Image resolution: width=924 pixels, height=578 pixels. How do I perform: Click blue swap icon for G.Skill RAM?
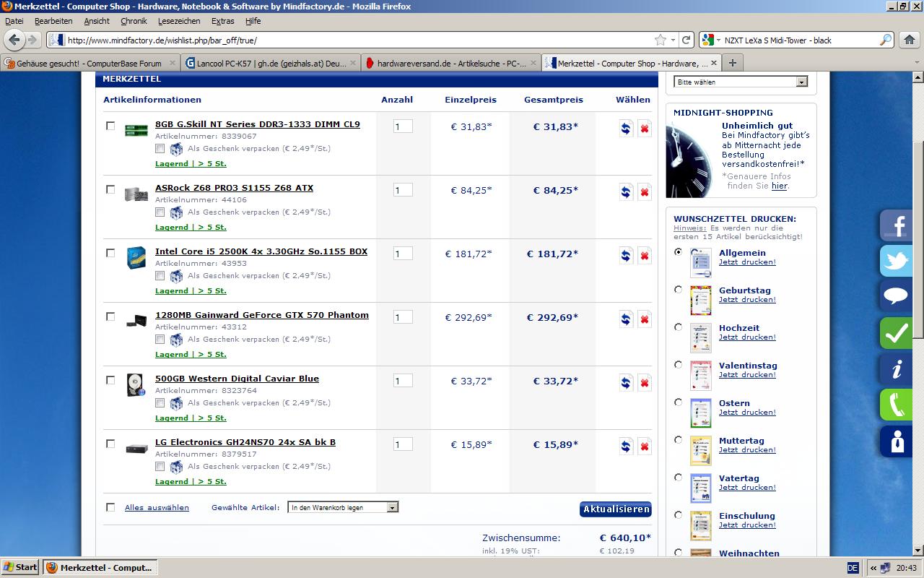pyautogui.click(x=626, y=129)
